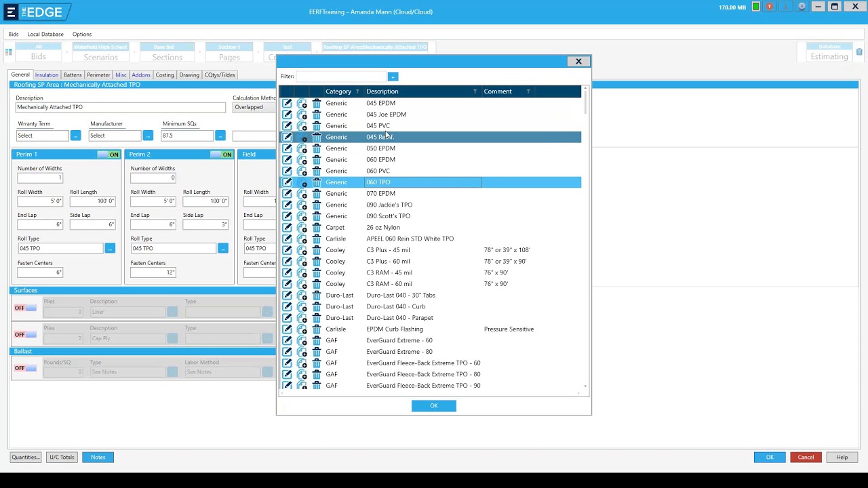Open the Description column filter
Viewport: 868px width, 488px height.
475,91
